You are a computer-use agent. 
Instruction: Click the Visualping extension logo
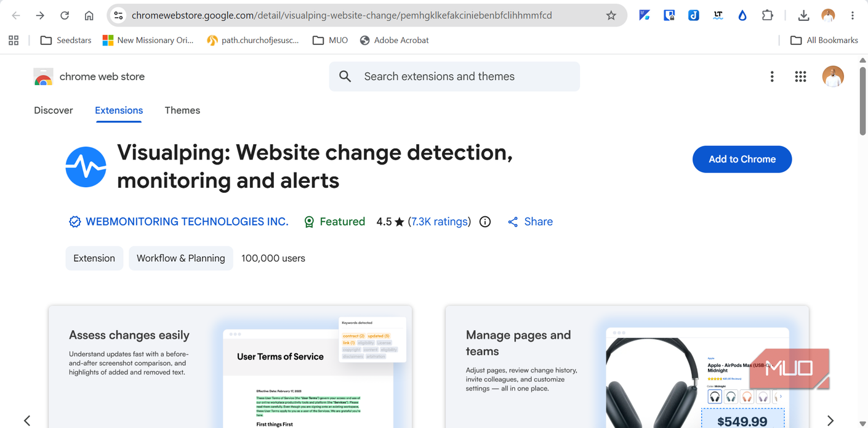[86, 167]
